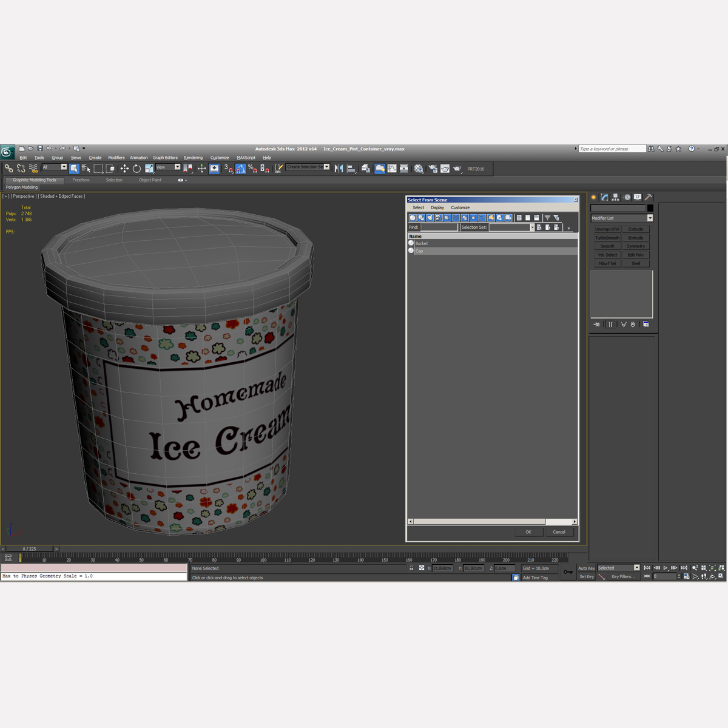Switch to the Create command panel tab

point(594,197)
